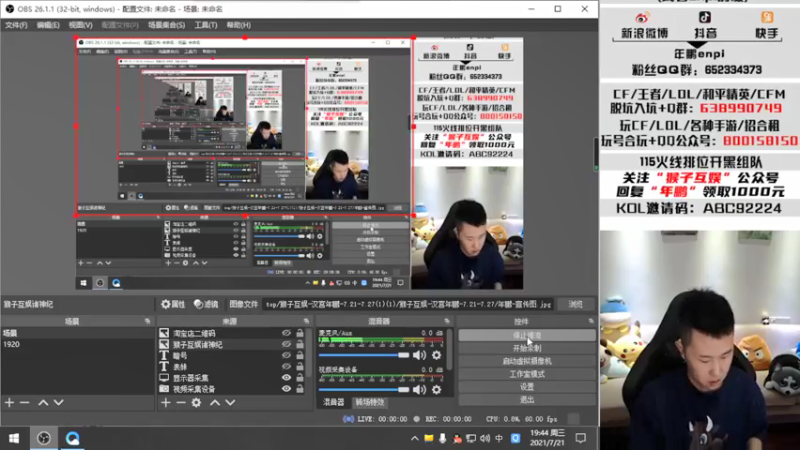
Task: Click the 开始录制 button
Action: 527,348
